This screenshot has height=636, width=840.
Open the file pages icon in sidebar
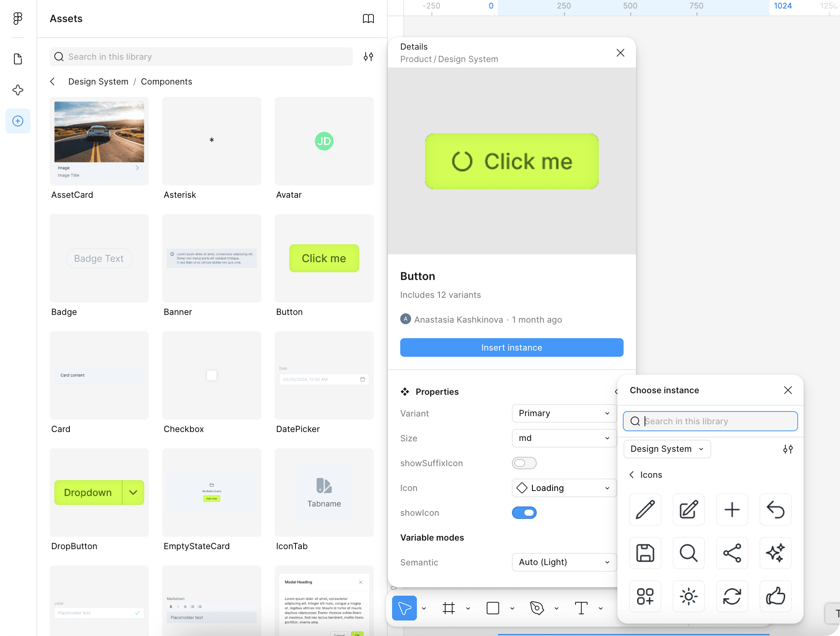pyautogui.click(x=18, y=59)
